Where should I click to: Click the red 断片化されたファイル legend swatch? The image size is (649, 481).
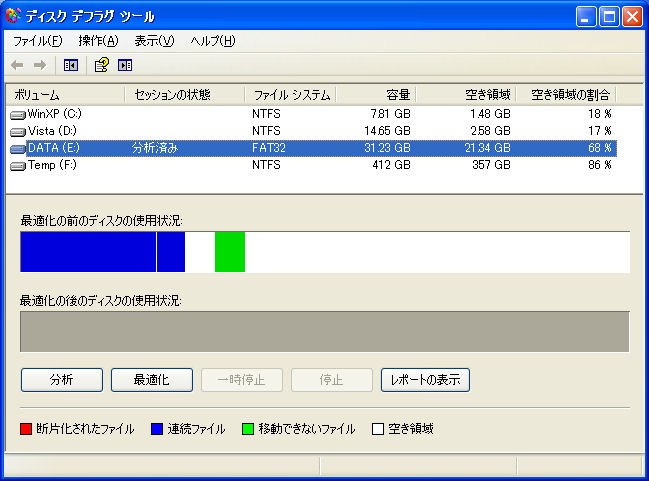pyautogui.click(x=26, y=429)
